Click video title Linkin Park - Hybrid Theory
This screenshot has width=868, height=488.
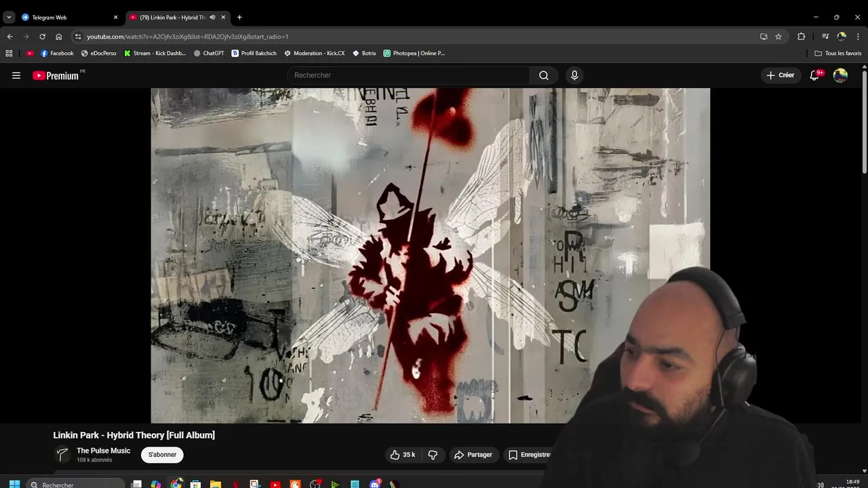click(x=134, y=435)
